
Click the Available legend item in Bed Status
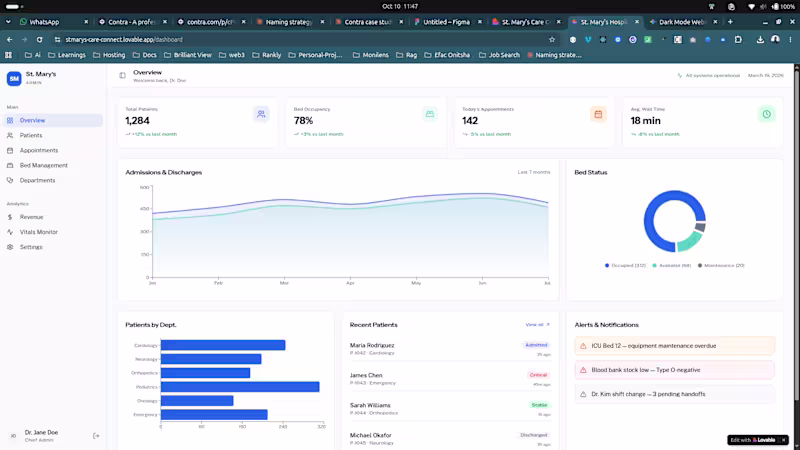point(671,265)
